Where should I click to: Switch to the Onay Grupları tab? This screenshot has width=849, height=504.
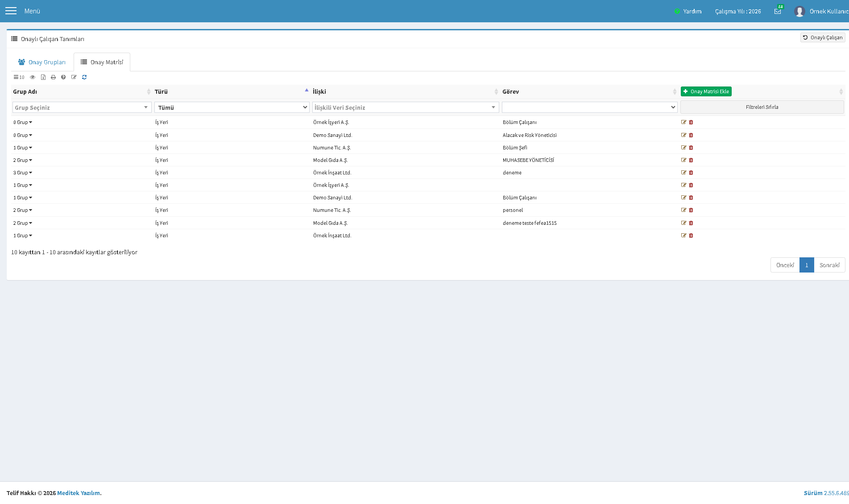coord(42,62)
